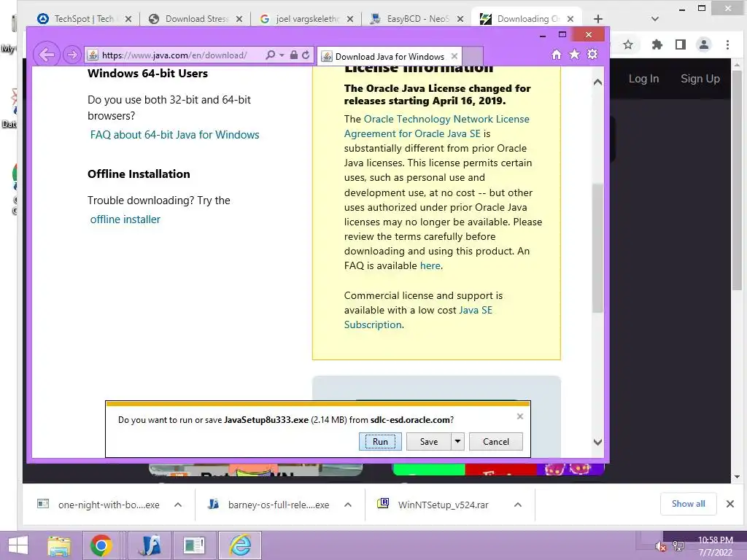Click Log In on the Chrome page
Viewport: 747px width, 560px height.
click(643, 79)
